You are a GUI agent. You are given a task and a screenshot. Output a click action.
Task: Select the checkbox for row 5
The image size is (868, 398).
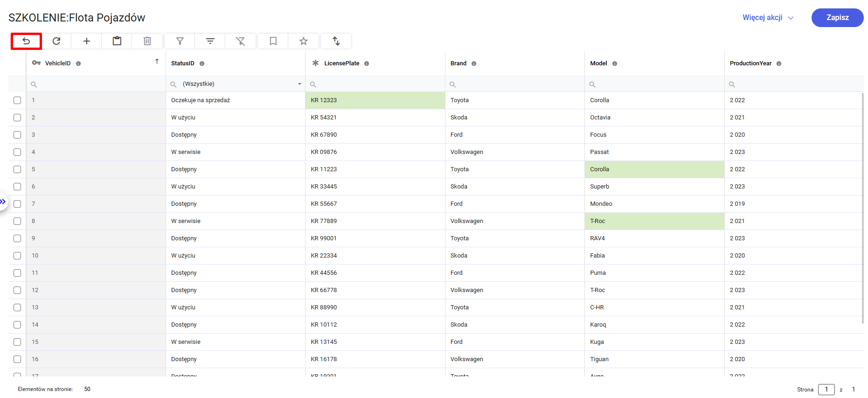pos(17,169)
